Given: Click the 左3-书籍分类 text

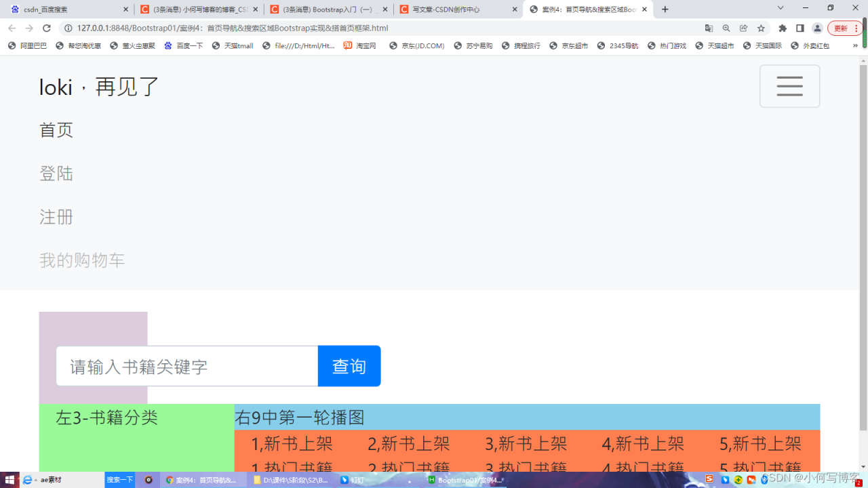Looking at the screenshot, I should point(106,418).
